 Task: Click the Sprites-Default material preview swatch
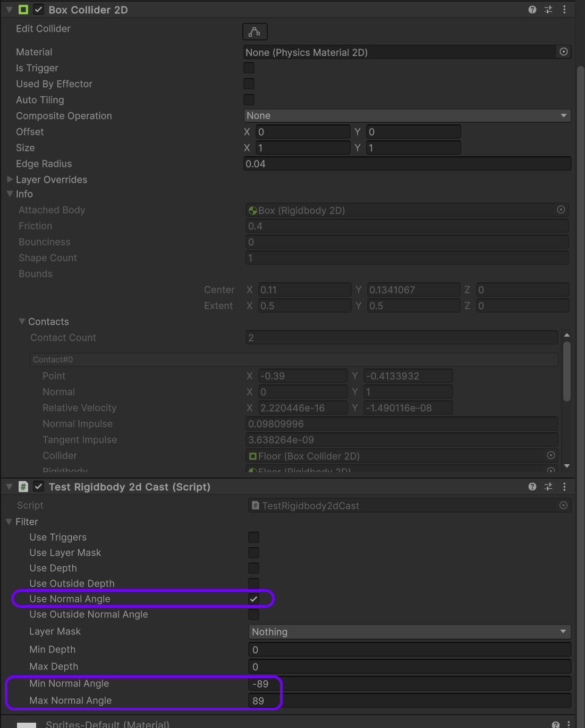click(x=27, y=724)
